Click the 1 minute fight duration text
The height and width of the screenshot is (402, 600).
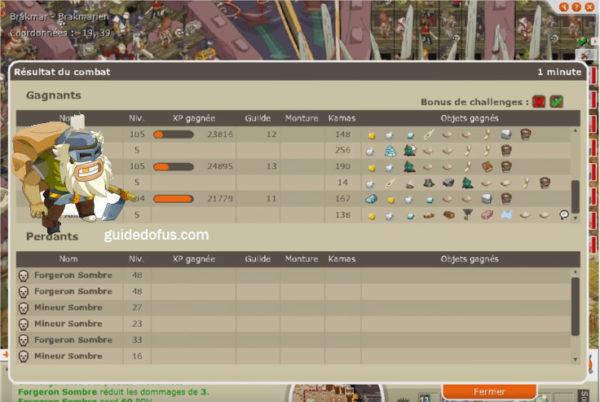pos(559,72)
